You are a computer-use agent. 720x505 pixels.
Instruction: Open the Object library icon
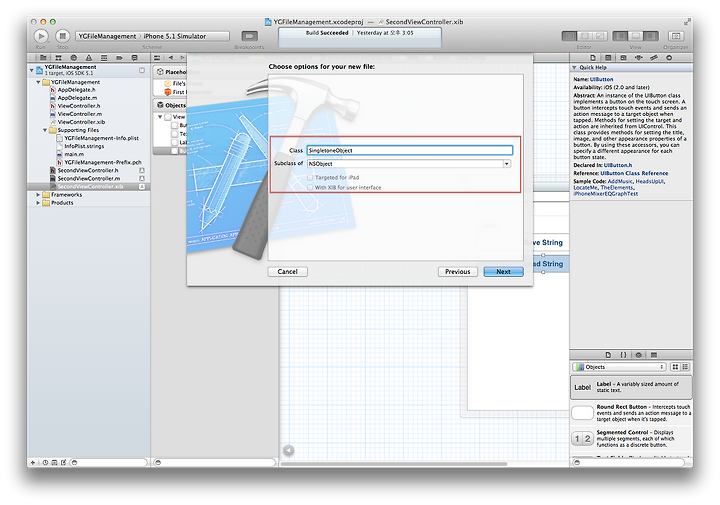point(638,355)
